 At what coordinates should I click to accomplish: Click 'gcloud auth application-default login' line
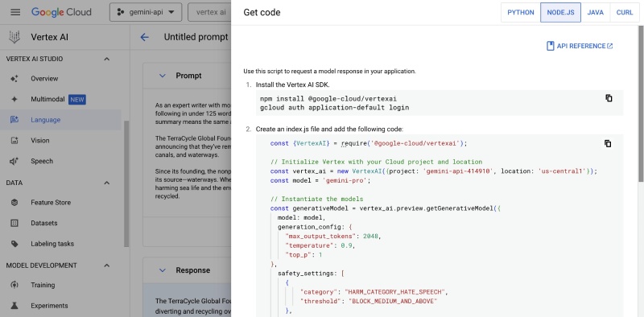click(x=334, y=108)
